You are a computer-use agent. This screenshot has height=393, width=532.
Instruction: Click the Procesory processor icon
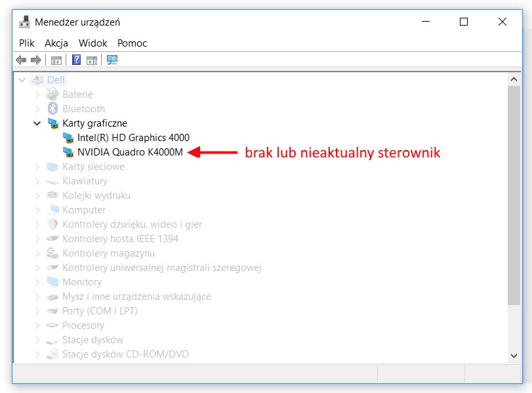[x=52, y=325]
